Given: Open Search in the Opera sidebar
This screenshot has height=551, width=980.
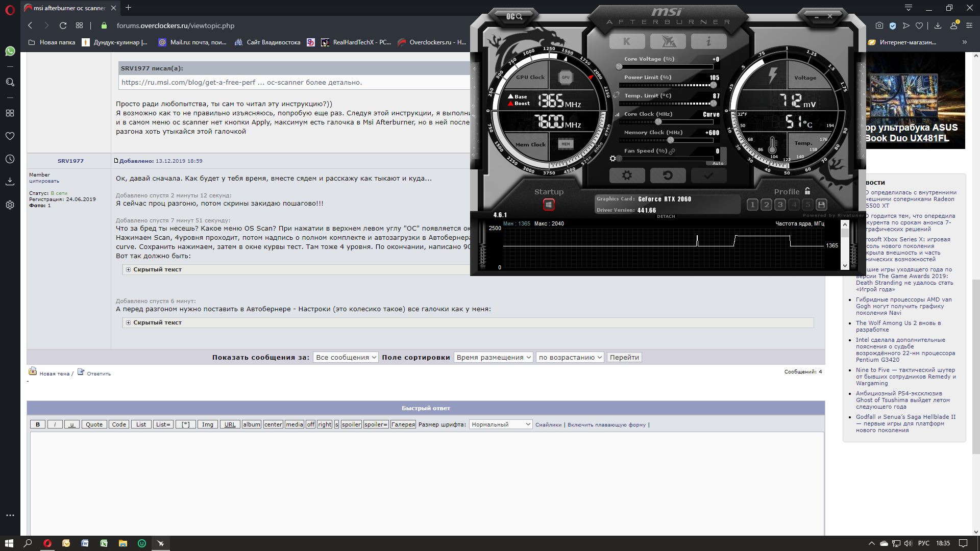Looking at the screenshot, I should (x=10, y=82).
